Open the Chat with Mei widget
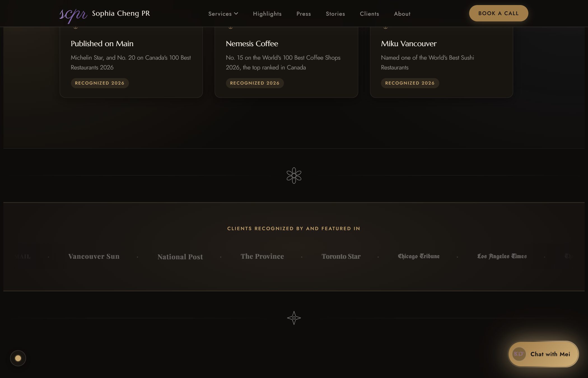 coord(543,354)
